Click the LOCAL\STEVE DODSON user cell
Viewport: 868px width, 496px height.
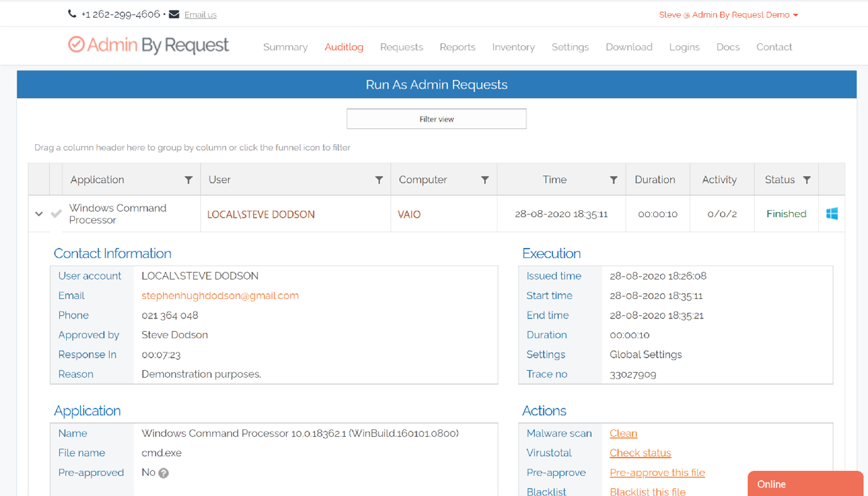[261, 215]
